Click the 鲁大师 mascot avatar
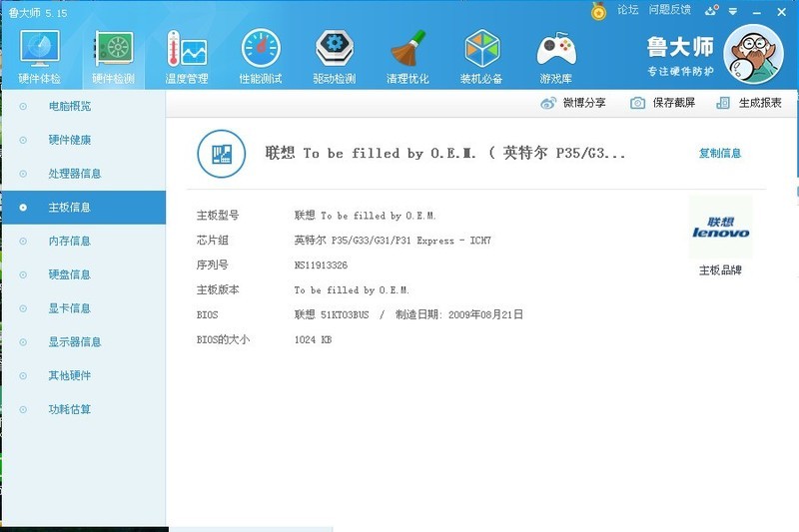The width and height of the screenshot is (799, 532). pyautogui.click(x=753, y=54)
